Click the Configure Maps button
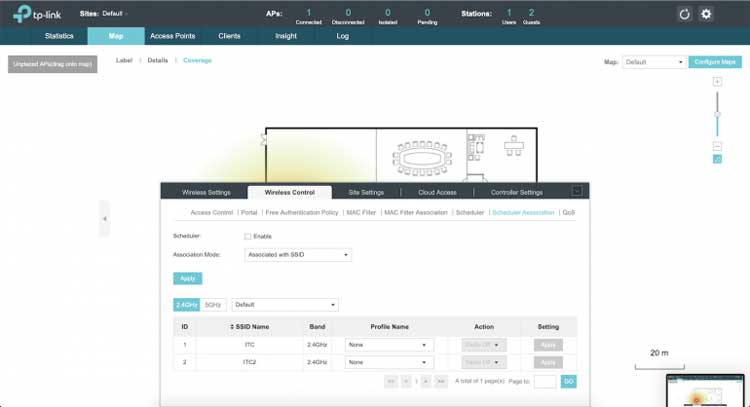750x407 pixels. (715, 62)
